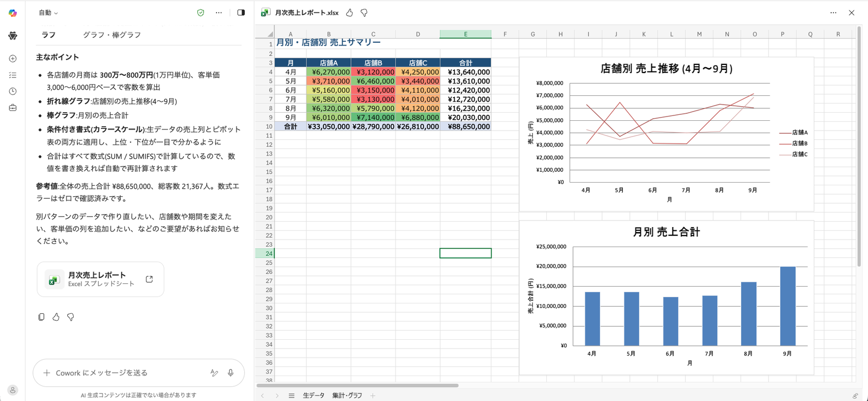Open the all-sheets list icon

pos(291,396)
